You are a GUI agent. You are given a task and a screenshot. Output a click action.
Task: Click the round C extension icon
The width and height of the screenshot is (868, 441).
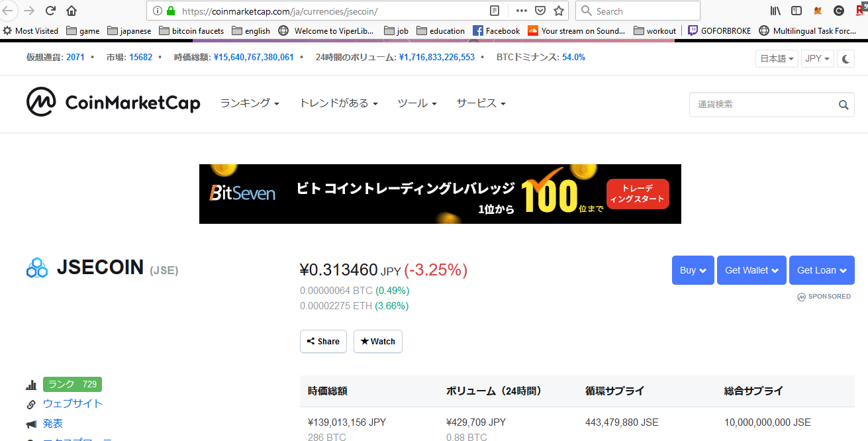pyautogui.click(x=839, y=11)
